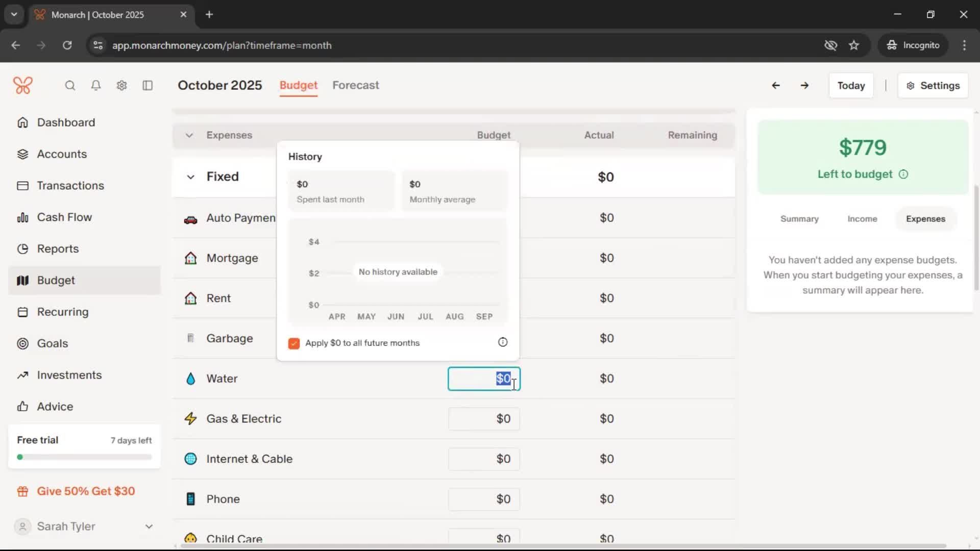This screenshot has height=551, width=980.
Task: Open budget Settings button
Action: coord(933,86)
